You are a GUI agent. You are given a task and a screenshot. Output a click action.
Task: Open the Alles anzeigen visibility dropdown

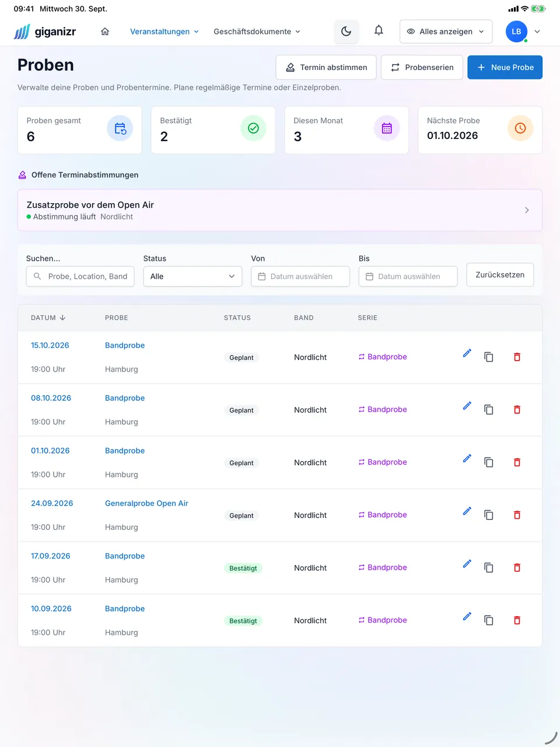[446, 32]
